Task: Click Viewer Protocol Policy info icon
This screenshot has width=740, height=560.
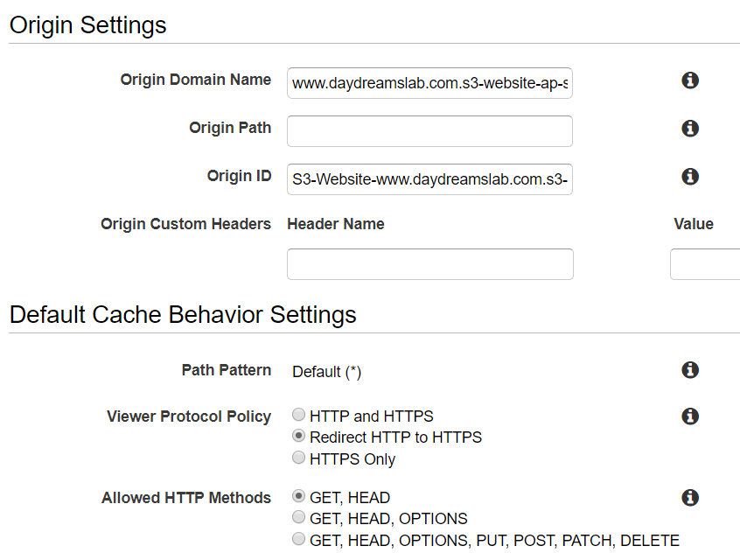Action: pyautogui.click(x=690, y=416)
